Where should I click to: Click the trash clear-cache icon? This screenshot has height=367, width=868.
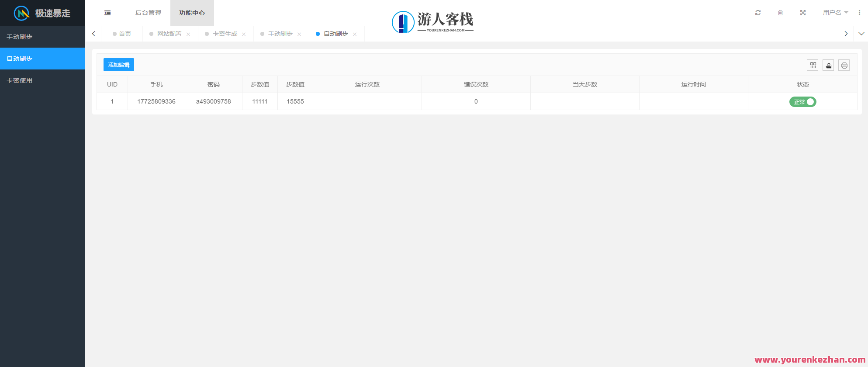780,13
